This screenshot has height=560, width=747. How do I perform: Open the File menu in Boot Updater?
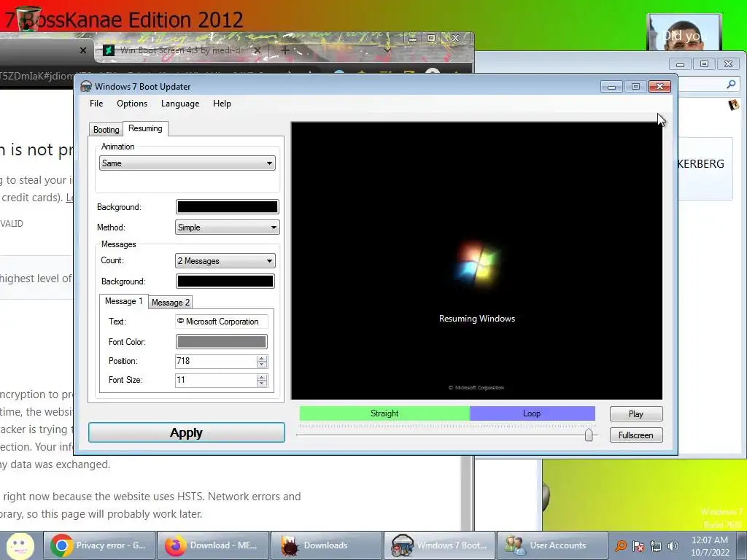click(96, 104)
